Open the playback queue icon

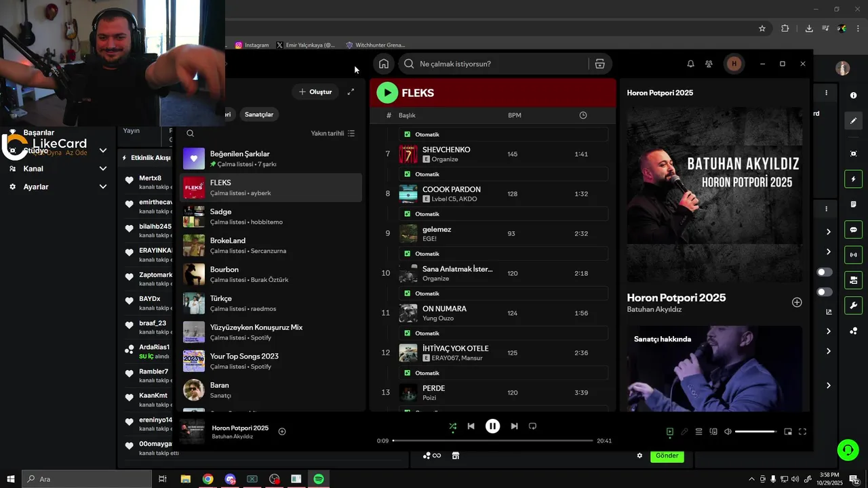click(698, 432)
